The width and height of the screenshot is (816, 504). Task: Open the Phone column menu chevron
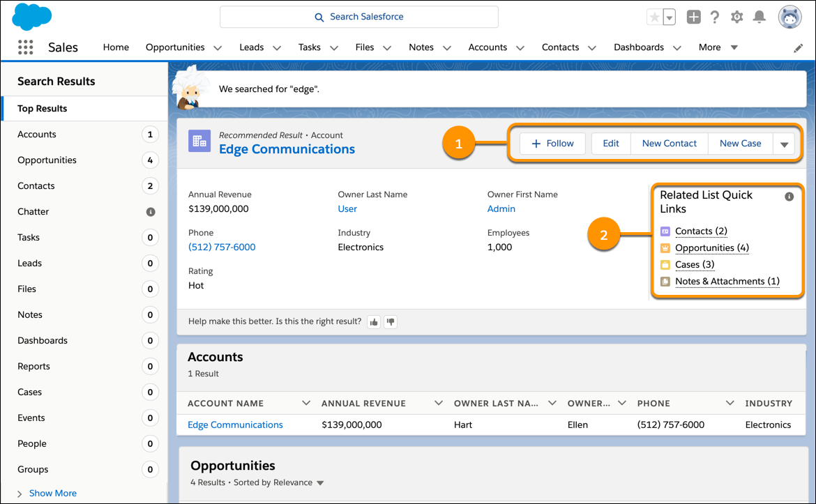pyautogui.click(x=730, y=403)
